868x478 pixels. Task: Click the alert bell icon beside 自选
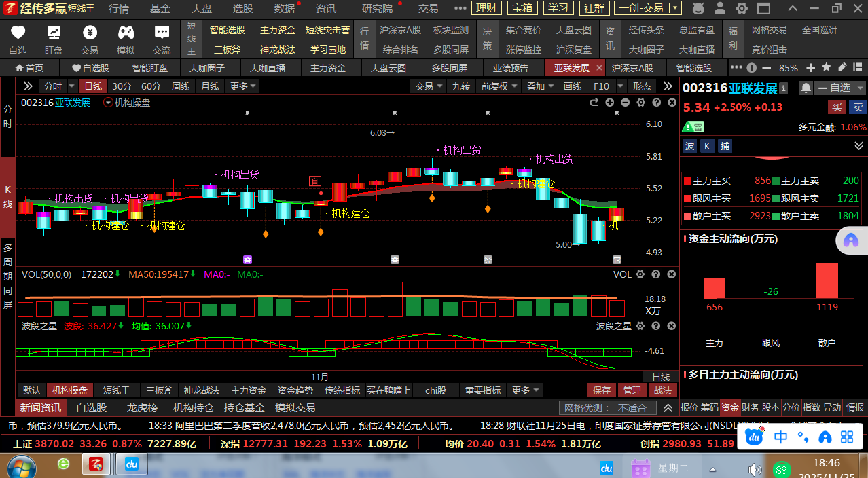(806, 88)
